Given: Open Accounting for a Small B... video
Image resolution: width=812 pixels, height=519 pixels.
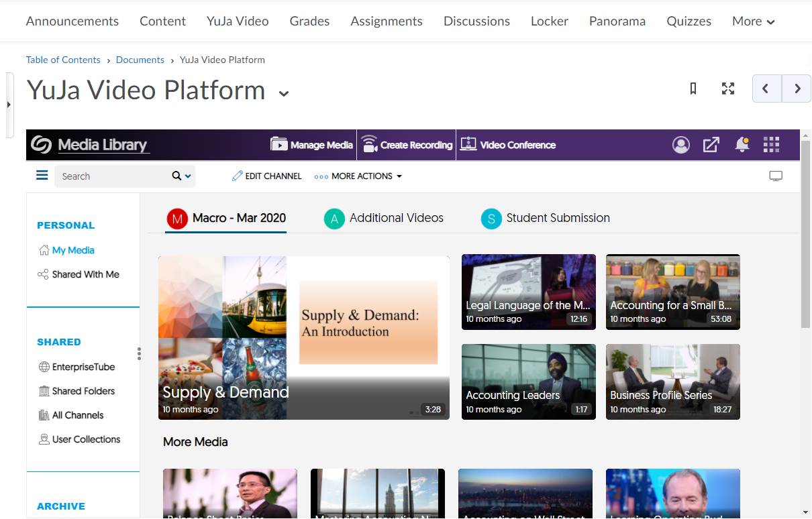Looking at the screenshot, I should pos(673,292).
